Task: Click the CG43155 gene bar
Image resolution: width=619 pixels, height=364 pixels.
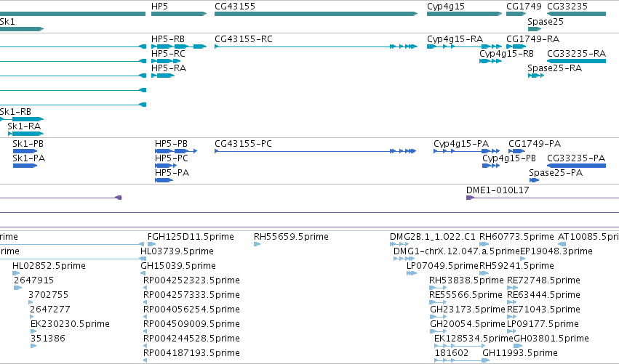Action: click(x=316, y=14)
